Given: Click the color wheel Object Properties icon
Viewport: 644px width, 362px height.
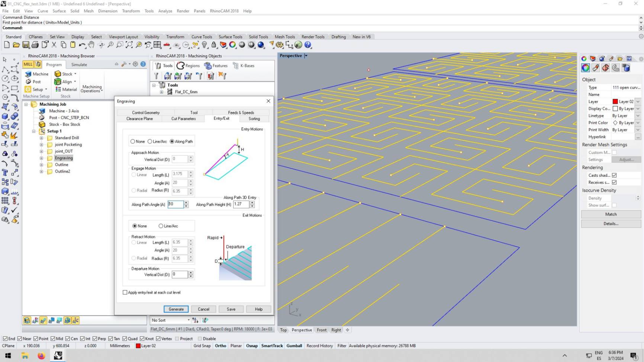Looking at the screenshot, I should [x=232, y=45].
